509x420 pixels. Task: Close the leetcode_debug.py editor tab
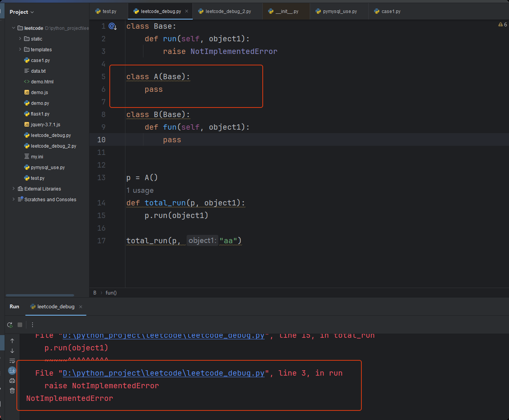[x=187, y=11]
